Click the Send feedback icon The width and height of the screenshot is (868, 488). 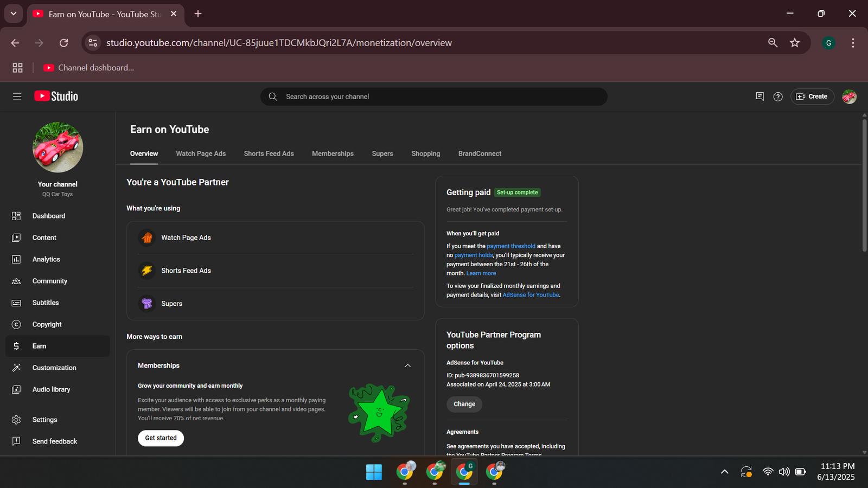16,441
